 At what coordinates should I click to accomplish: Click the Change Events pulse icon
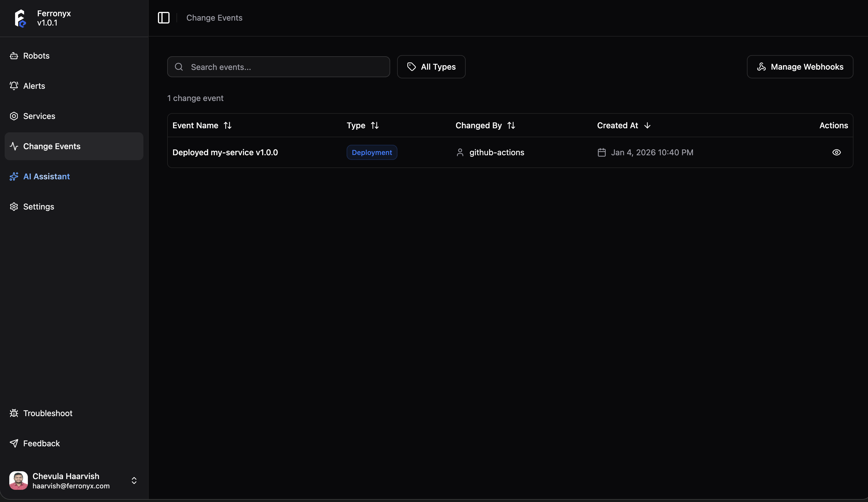(14, 146)
